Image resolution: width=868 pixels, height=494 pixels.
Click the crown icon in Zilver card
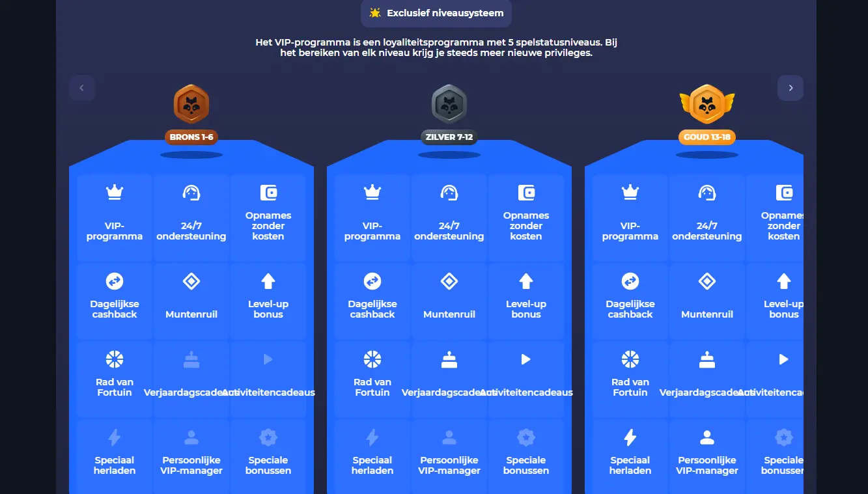(372, 192)
